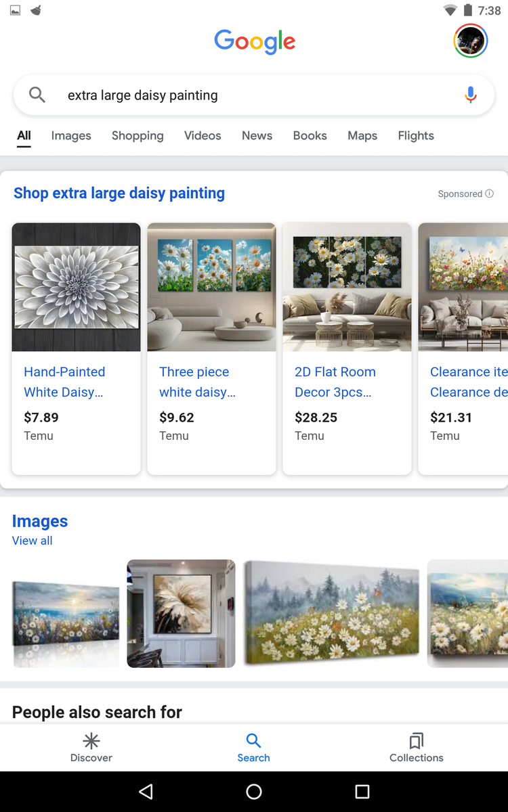This screenshot has width=508, height=812.
Task: Tap the Sponsored info icon
Action: 489,194
